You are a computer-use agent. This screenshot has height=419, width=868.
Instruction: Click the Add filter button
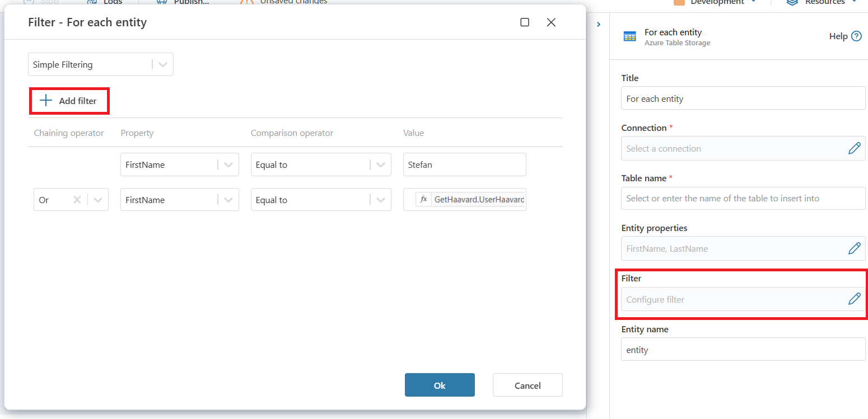click(x=68, y=101)
